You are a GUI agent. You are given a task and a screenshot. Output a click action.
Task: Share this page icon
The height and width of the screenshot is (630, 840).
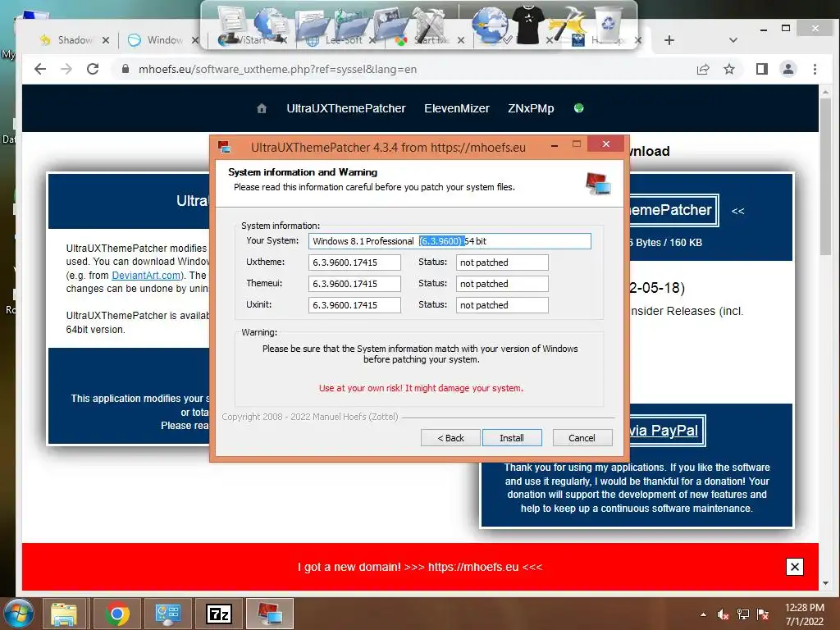click(x=703, y=69)
